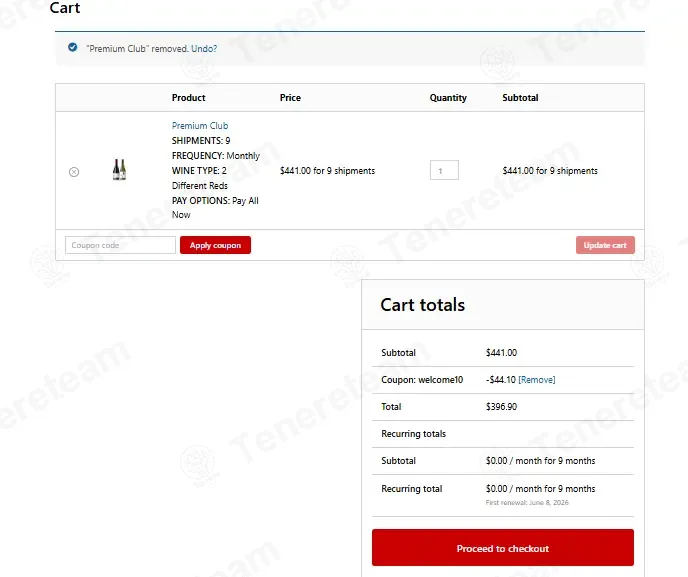
Task: Focus the Coupon code field
Action: (120, 245)
